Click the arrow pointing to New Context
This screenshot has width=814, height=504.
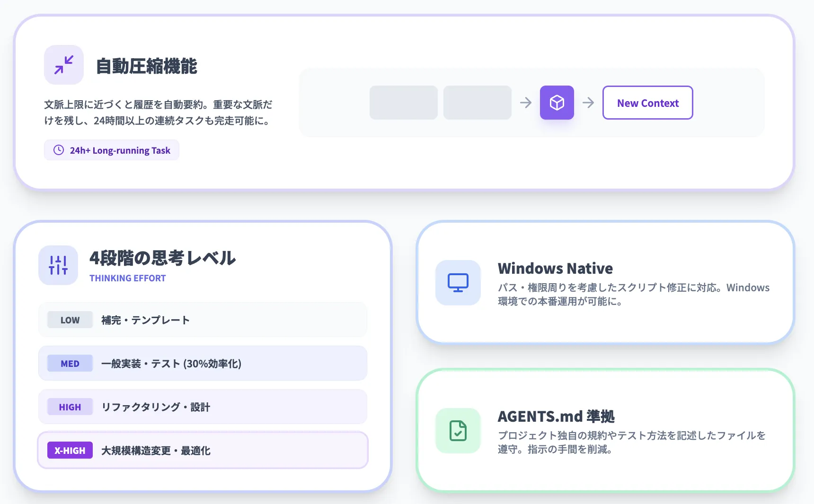588,103
